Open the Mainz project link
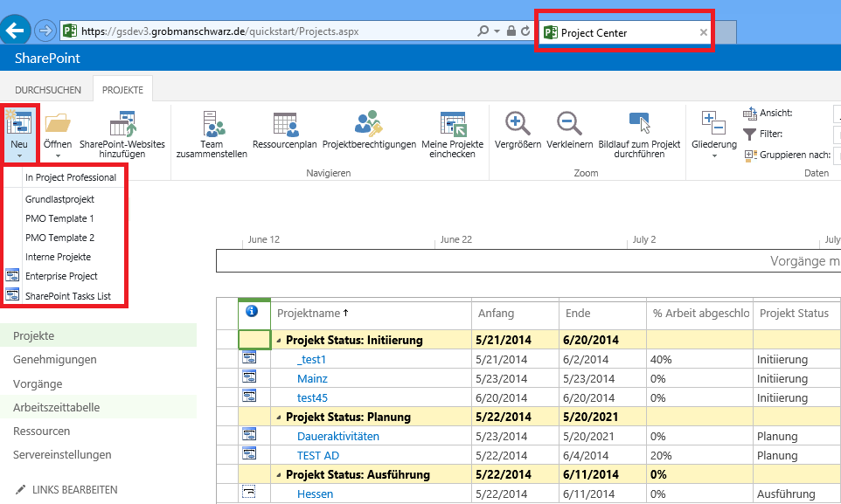 click(312, 378)
